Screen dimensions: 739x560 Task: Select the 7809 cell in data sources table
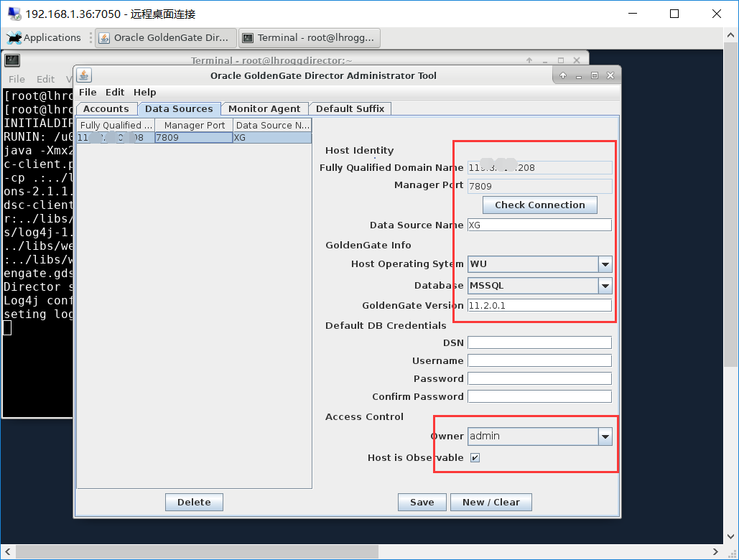tap(194, 138)
